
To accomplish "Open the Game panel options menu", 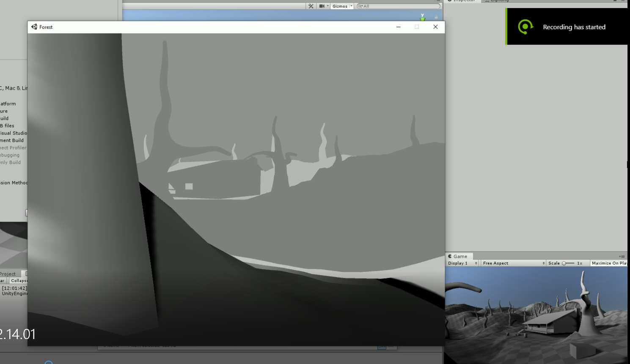I will pos(622,256).
